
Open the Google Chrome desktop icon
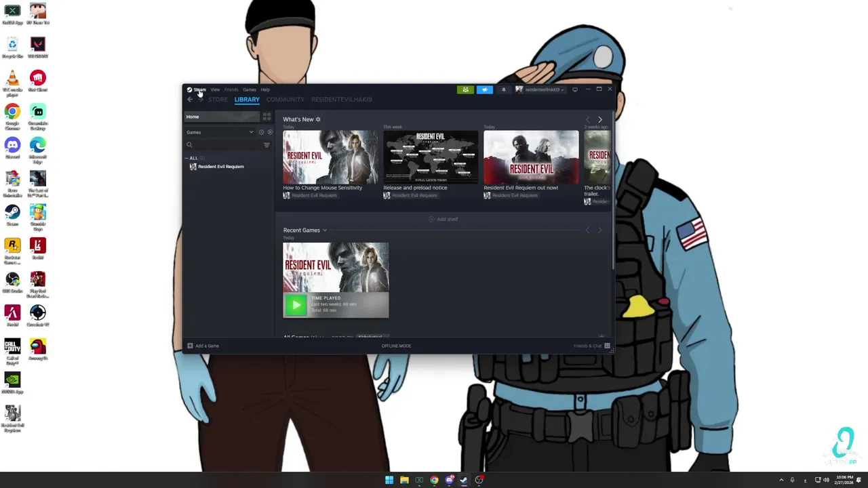tap(12, 117)
